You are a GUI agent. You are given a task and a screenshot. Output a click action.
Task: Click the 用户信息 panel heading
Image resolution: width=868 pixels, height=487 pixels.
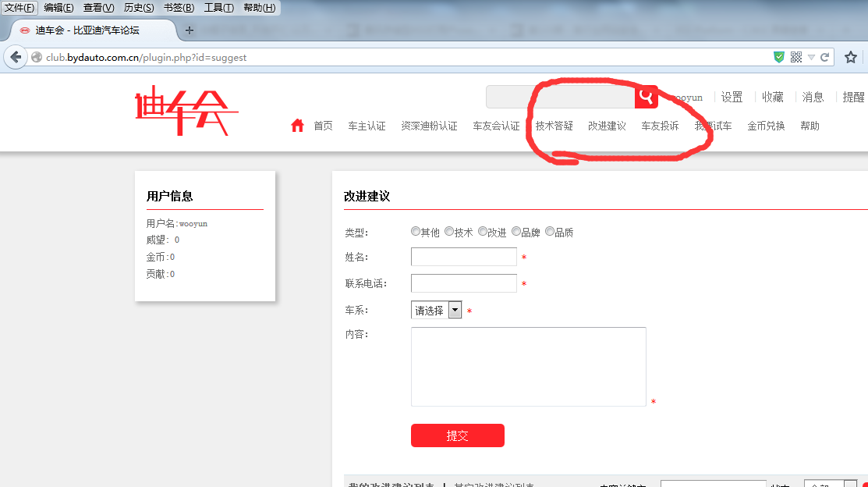tap(169, 196)
